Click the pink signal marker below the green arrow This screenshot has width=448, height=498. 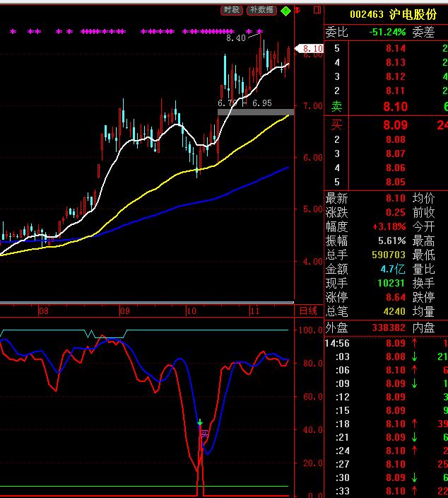[204, 433]
